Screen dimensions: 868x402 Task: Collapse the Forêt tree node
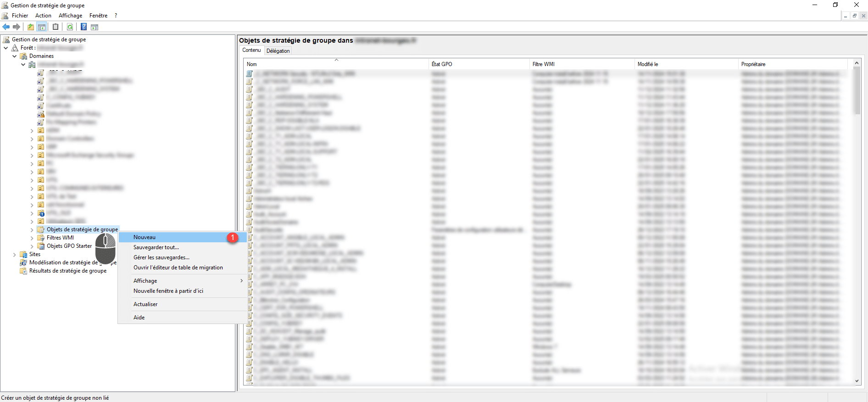click(6, 48)
